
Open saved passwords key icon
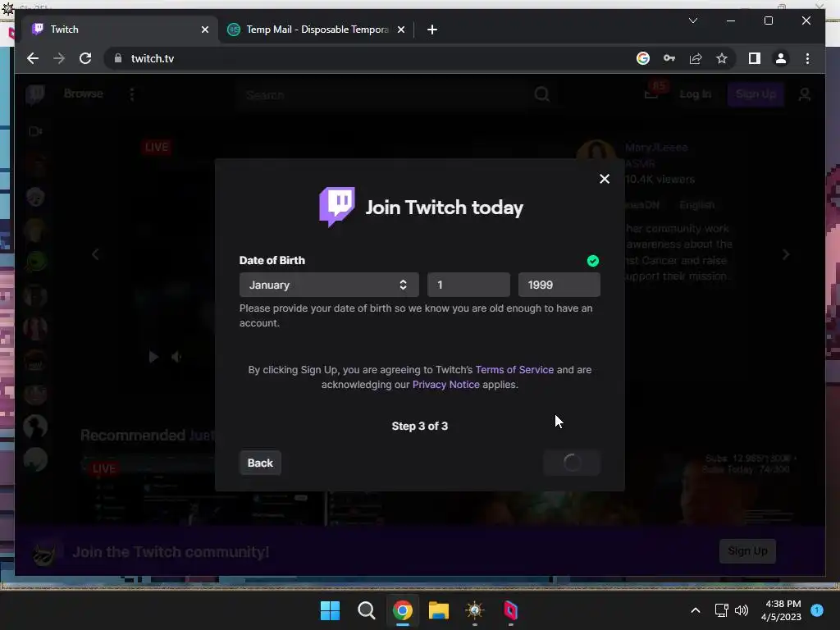point(669,58)
